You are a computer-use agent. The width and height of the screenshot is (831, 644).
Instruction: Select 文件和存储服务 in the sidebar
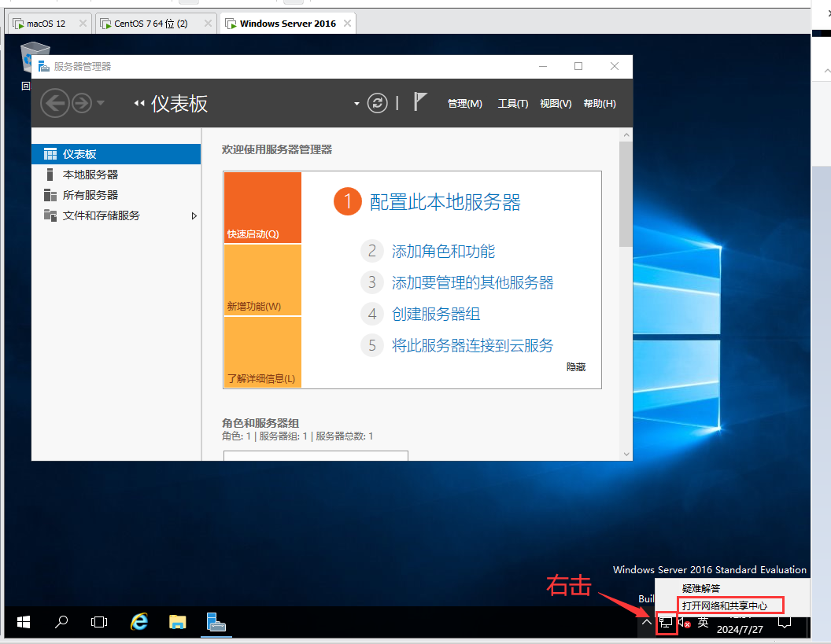(x=116, y=215)
